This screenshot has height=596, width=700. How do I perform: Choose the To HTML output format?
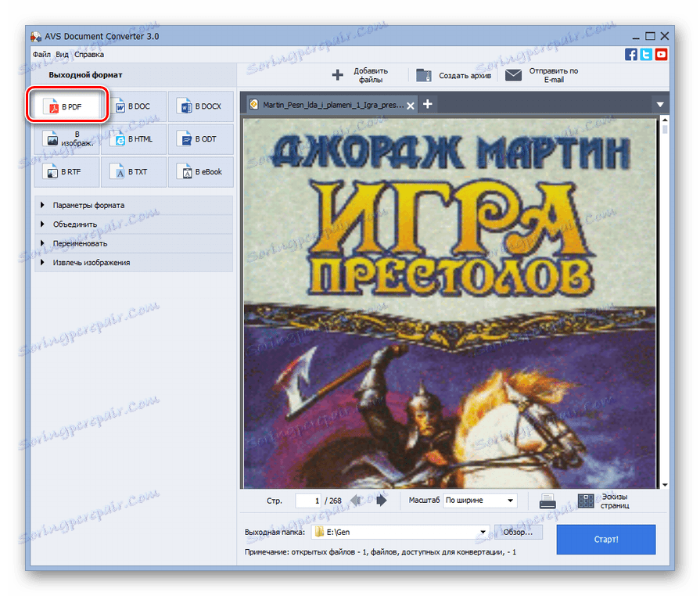coord(134,139)
